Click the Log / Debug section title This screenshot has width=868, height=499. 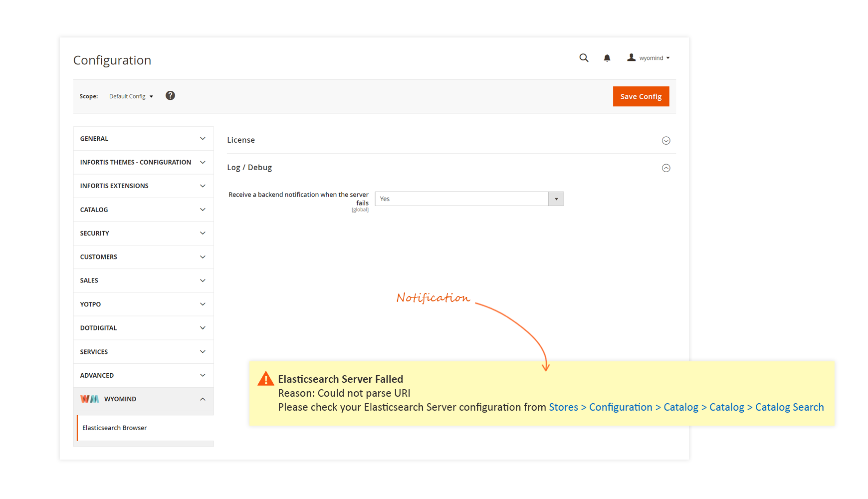tap(249, 168)
